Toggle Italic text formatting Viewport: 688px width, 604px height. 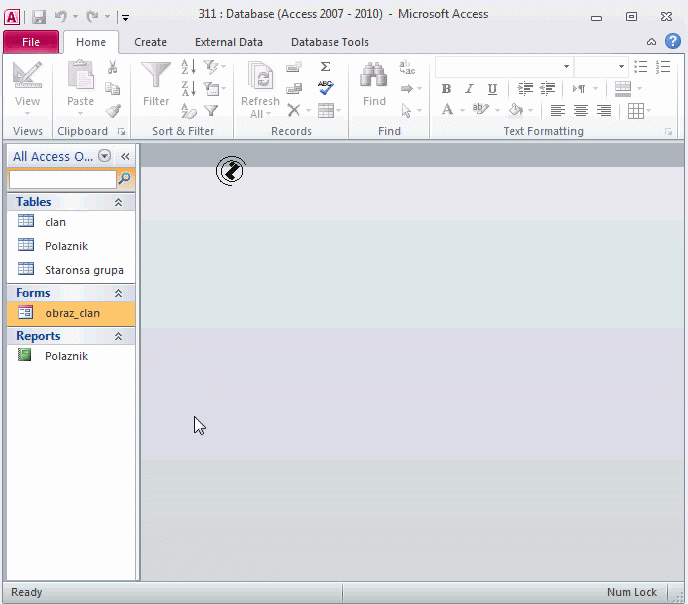click(468, 89)
